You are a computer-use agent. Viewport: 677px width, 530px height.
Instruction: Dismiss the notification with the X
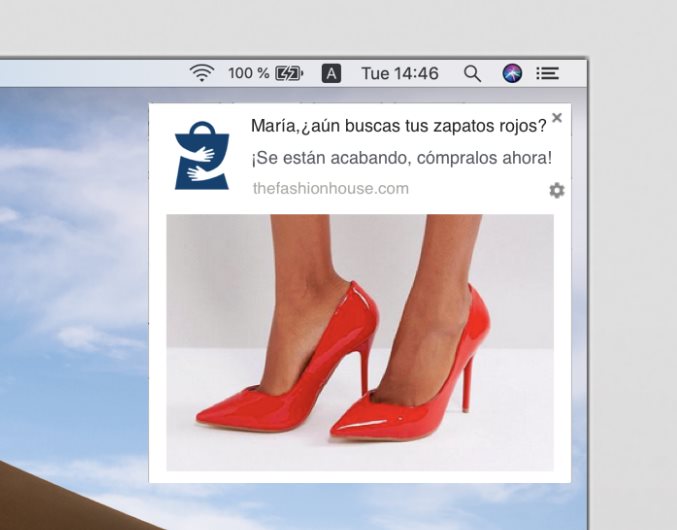tap(557, 117)
